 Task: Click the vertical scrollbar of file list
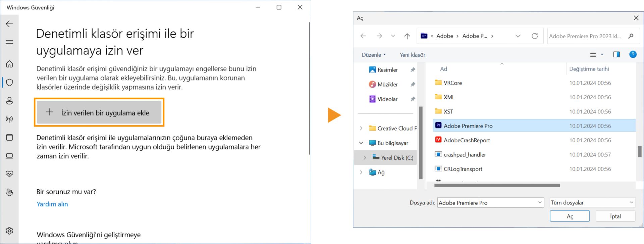[640, 151]
